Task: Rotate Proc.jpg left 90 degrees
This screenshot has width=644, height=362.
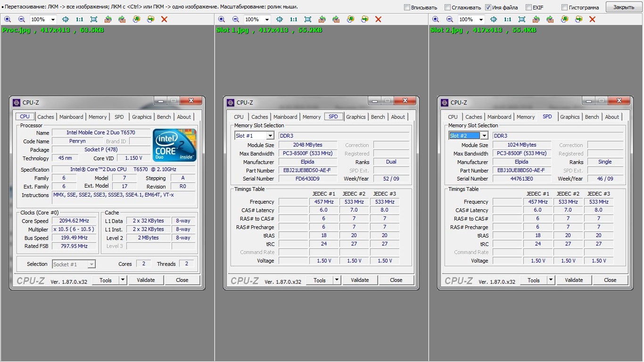Action: [x=108, y=19]
